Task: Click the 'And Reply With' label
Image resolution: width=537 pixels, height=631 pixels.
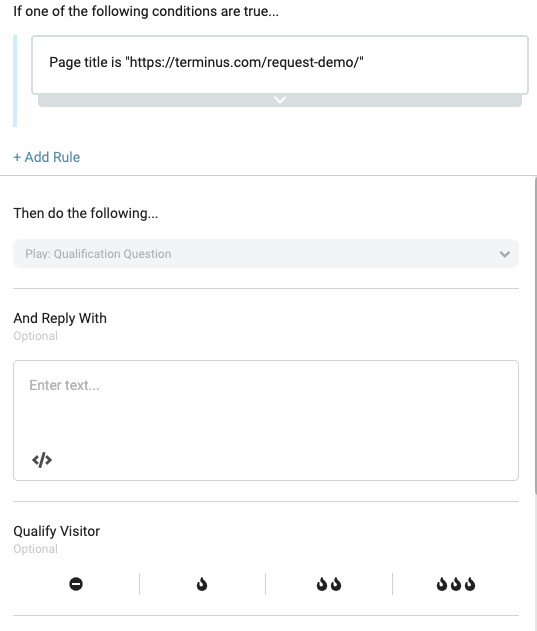Action: tap(60, 318)
